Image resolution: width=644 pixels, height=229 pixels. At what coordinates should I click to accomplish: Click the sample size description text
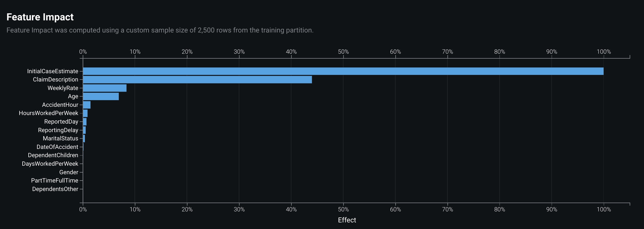[160, 30]
